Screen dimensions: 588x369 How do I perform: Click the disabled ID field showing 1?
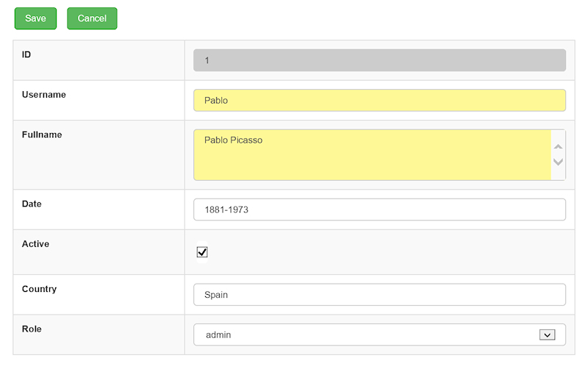(379, 60)
